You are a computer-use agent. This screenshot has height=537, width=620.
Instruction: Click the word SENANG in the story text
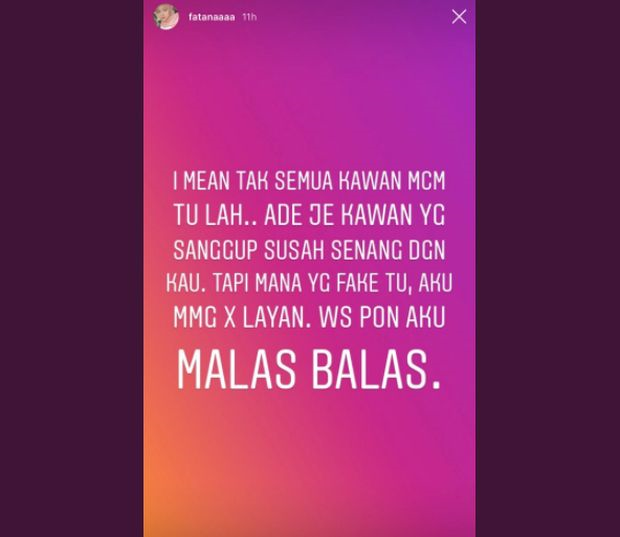365,250
